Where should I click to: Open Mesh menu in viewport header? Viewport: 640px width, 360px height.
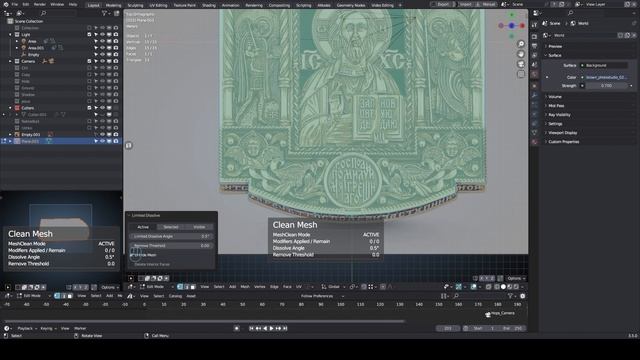click(x=245, y=287)
